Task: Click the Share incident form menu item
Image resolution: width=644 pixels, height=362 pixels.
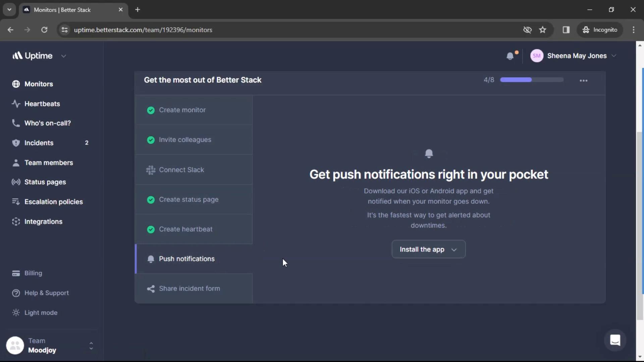Action: [190, 288]
